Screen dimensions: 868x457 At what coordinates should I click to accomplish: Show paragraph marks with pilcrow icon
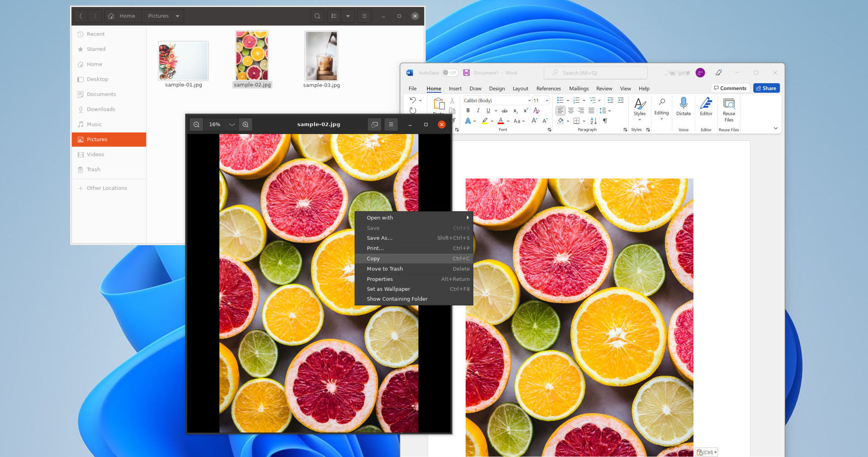605,121
